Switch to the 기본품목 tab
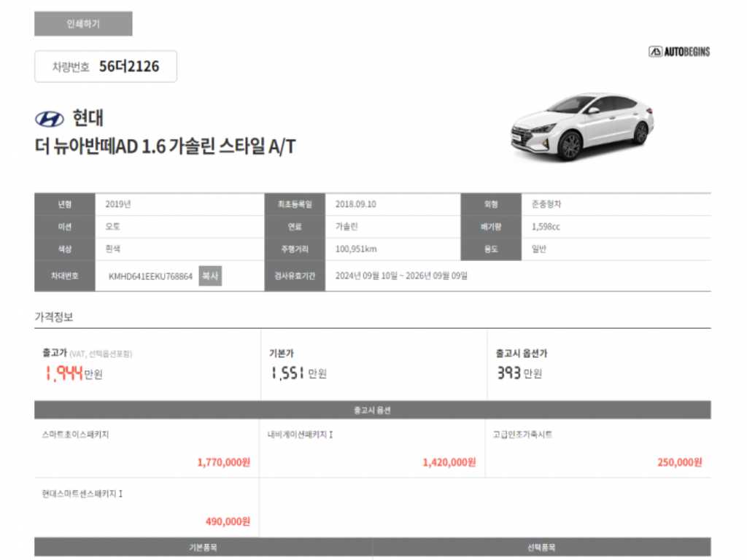Screen dimensions: 747x560 (x=203, y=547)
